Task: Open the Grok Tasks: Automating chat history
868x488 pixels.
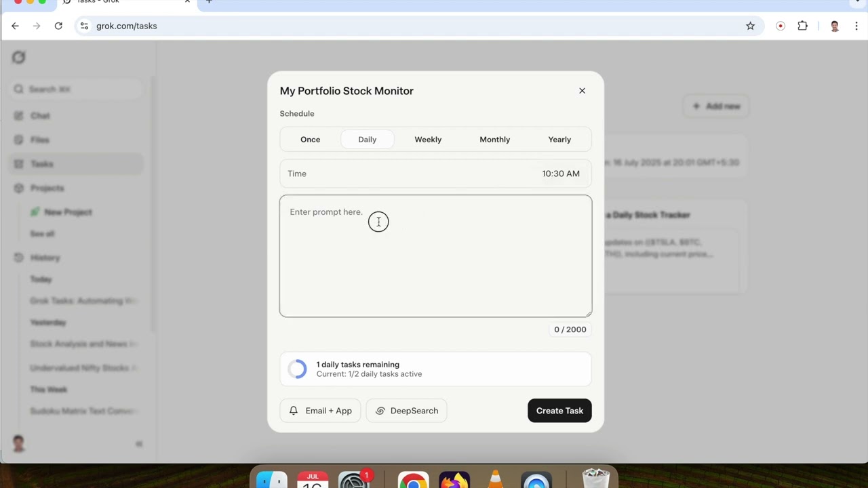Action: click(85, 300)
